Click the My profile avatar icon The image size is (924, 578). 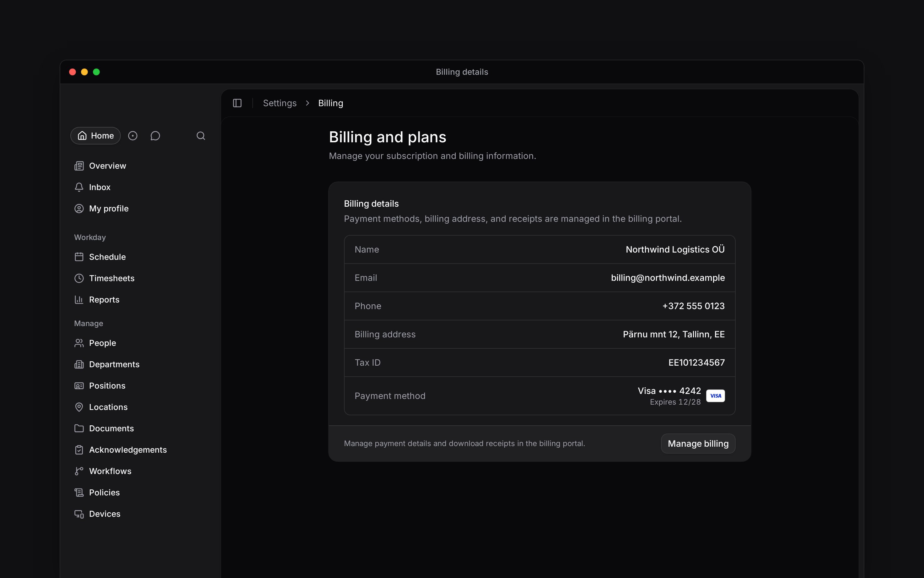pyautogui.click(x=79, y=209)
